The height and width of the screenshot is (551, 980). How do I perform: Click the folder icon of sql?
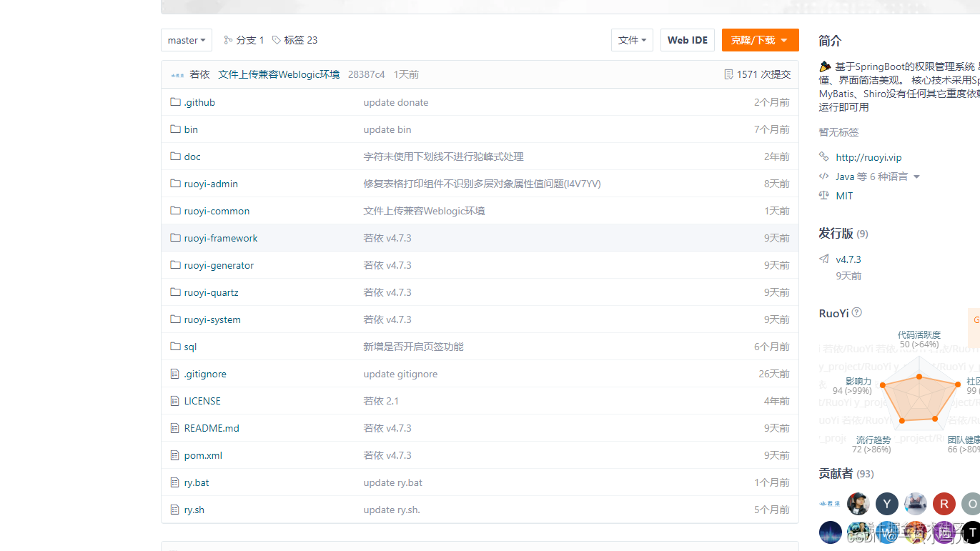coord(175,347)
